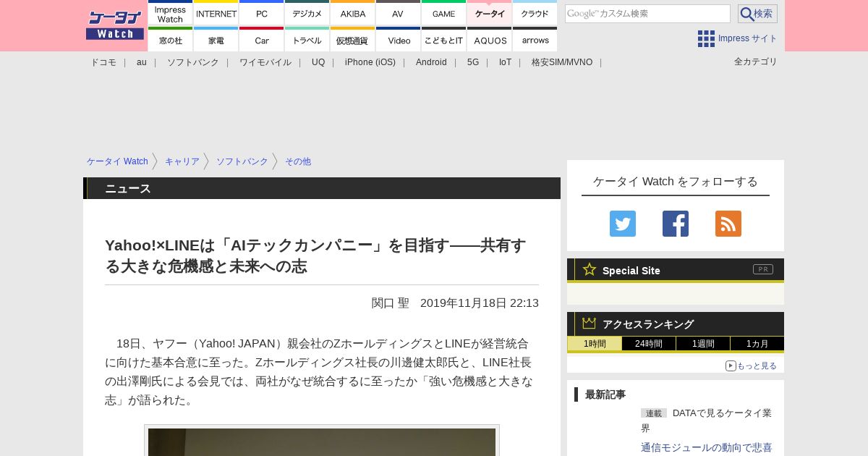
Task: Go to the UQ category
Action: pyautogui.click(x=318, y=62)
